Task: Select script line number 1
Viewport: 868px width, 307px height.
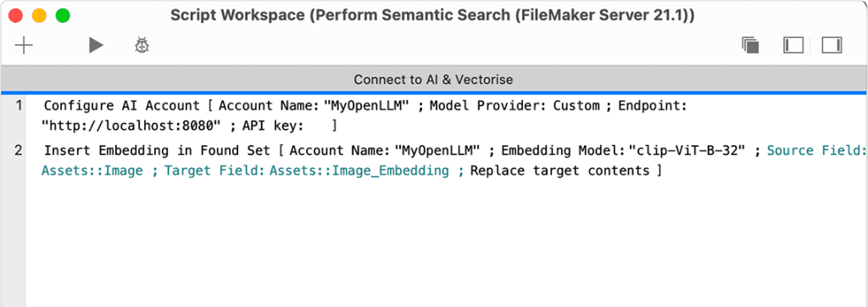Action: coord(19,105)
